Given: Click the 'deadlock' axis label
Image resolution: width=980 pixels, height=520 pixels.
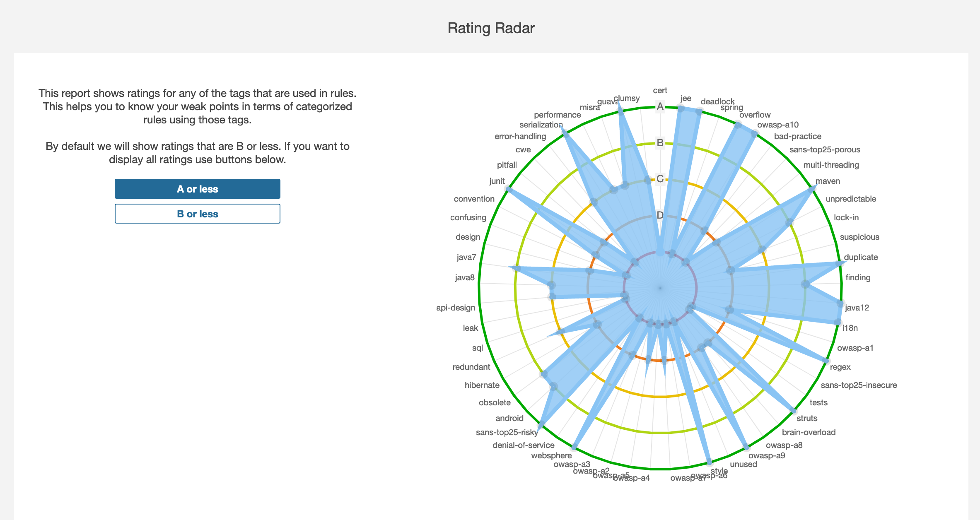Looking at the screenshot, I should (718, 101).
